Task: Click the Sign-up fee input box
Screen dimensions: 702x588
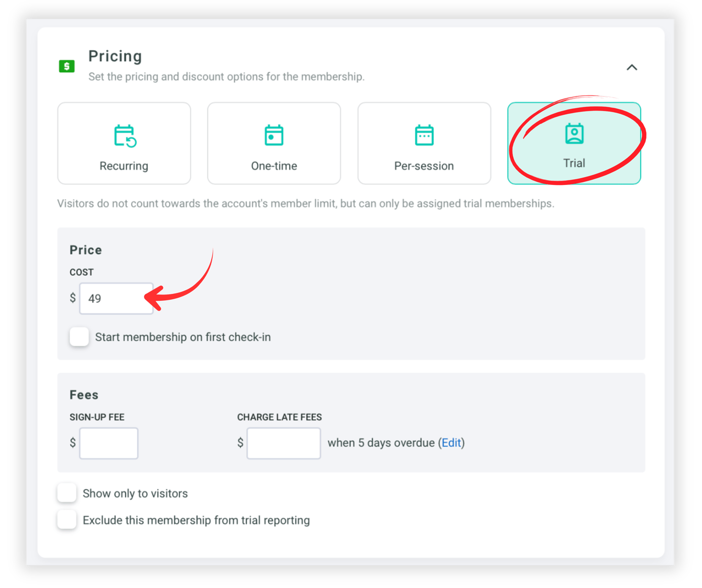Action: pyautogui.click(x=109, y=443)
